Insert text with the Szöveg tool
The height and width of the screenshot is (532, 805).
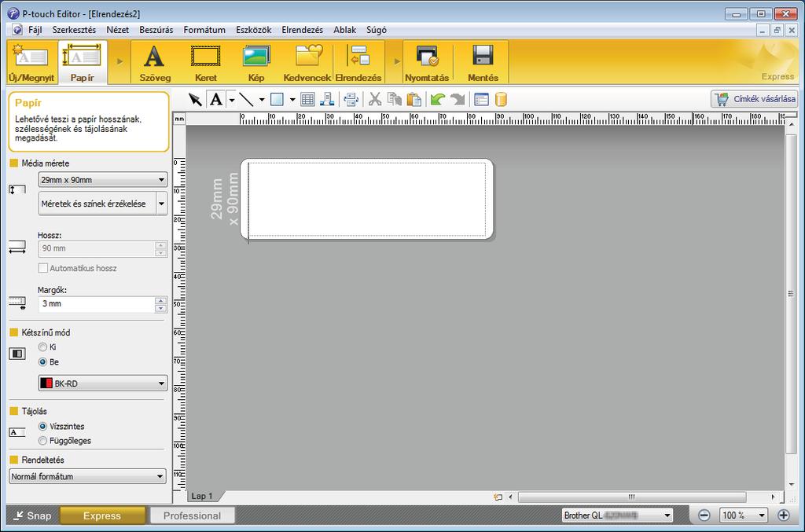(155, 63)
